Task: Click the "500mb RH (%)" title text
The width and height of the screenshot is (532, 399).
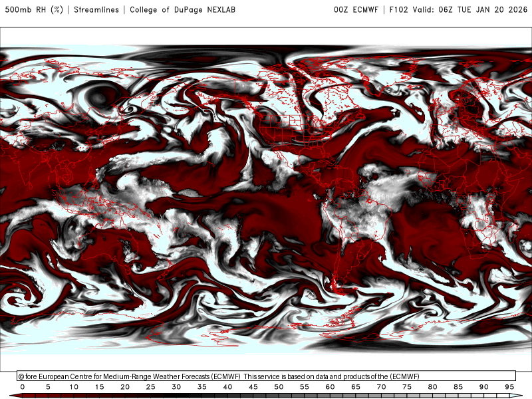Action: pyautogui.click(x=34, y=9)
